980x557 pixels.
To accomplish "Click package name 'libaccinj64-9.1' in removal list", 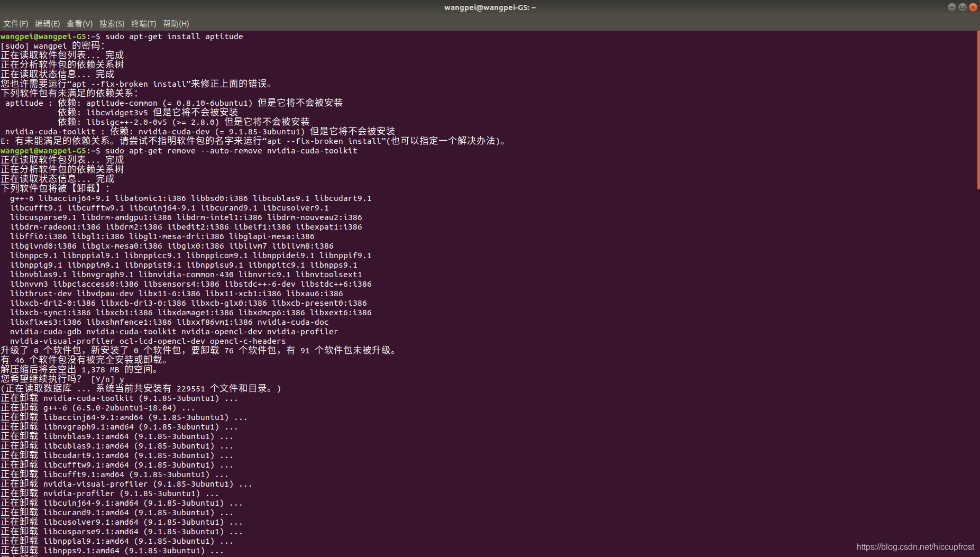I will 74,198.
